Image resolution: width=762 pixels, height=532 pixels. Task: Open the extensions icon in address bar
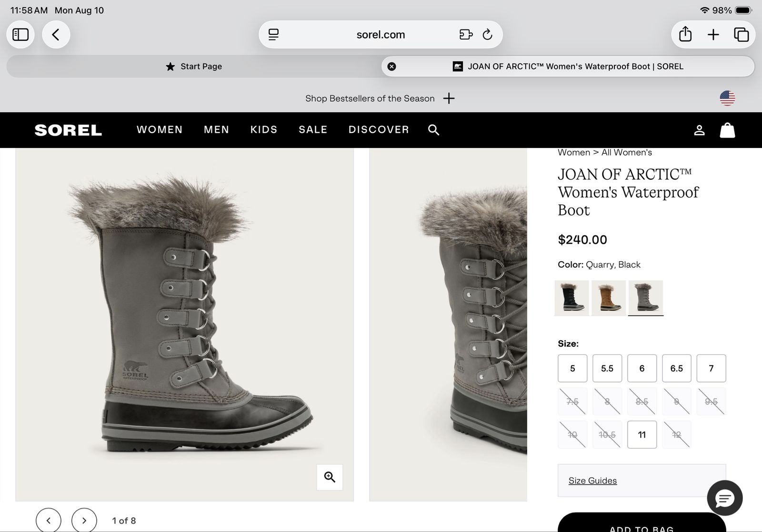tap(466, 34)
